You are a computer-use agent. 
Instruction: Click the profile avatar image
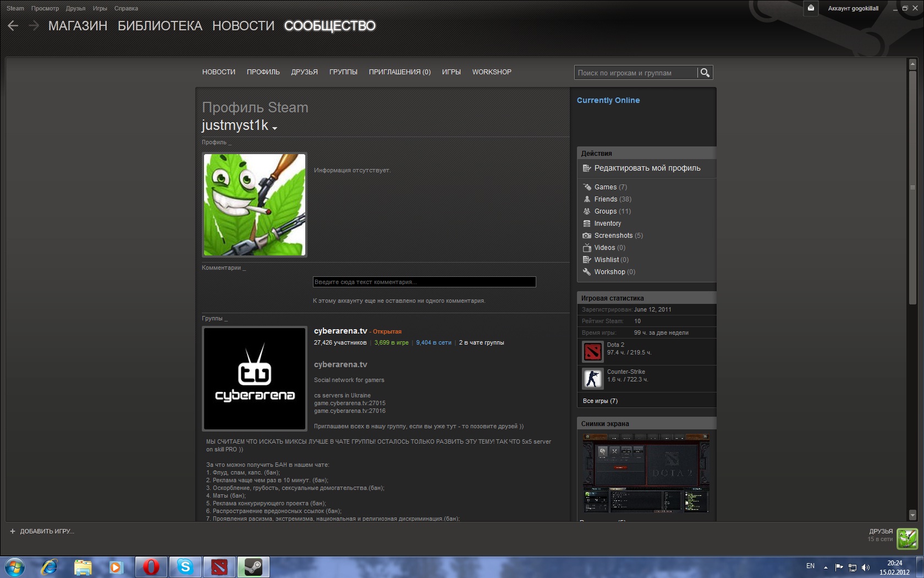[255, 205]
